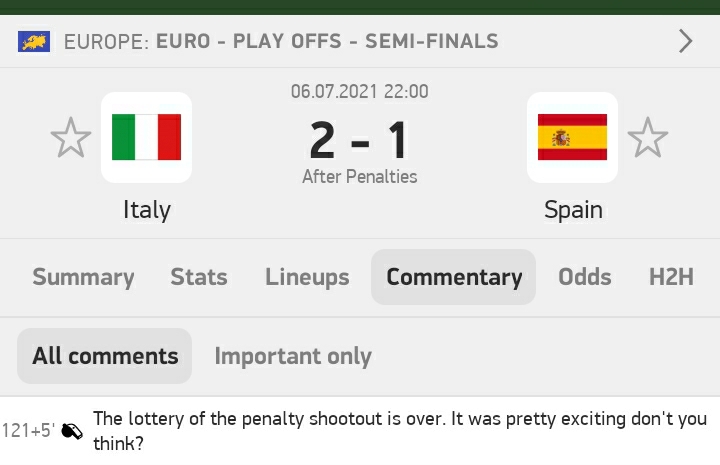The width and height of the screenshot is (720, 465).
Task: Click the whistle icon in commentary
Action: point(72,431)
